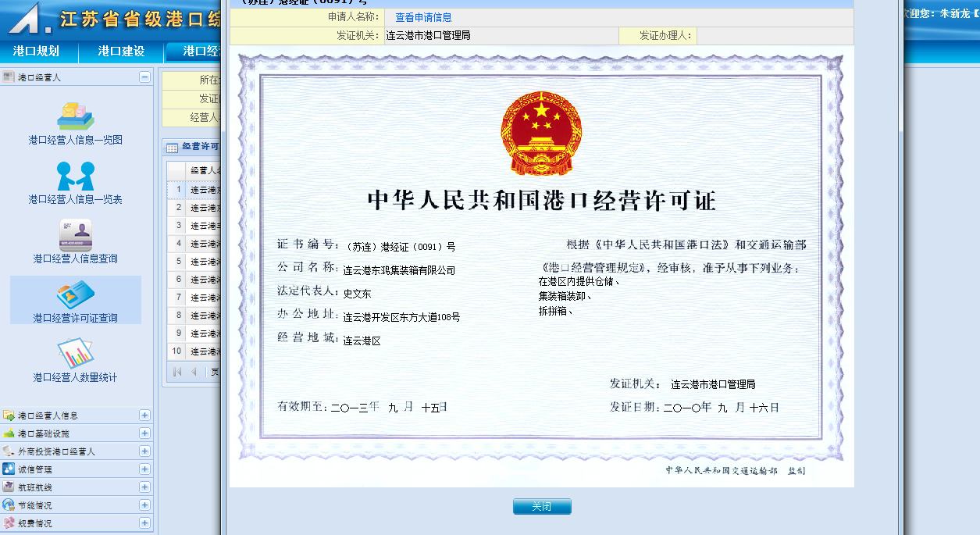The width and height of the screenshot is (980, 535).
Task: Collapse the 港口经营人 sidebar panel
Action: tap(144, 77)
